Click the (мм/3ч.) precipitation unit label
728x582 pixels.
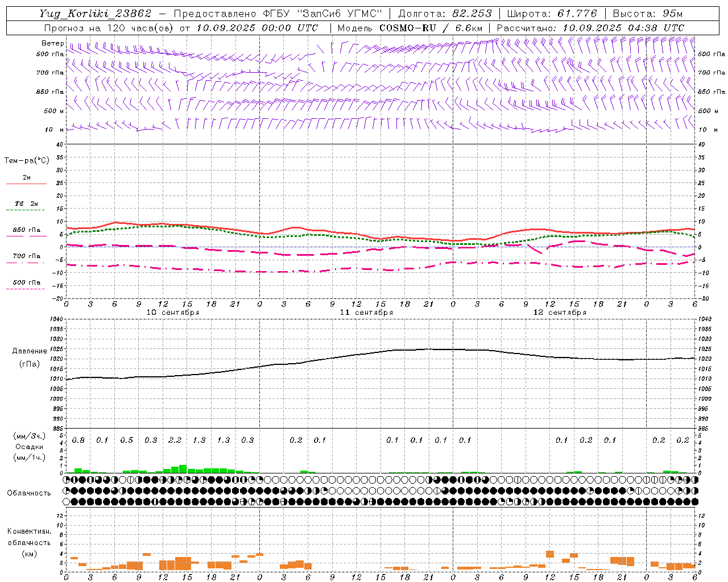[x=30, y=436]
